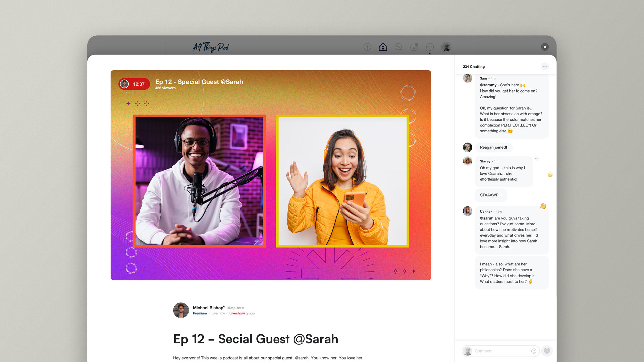The height and width of the screenshot is (362, 644).
Task: Click the All Things Pod logo
Action: click(x=211, y=47)
